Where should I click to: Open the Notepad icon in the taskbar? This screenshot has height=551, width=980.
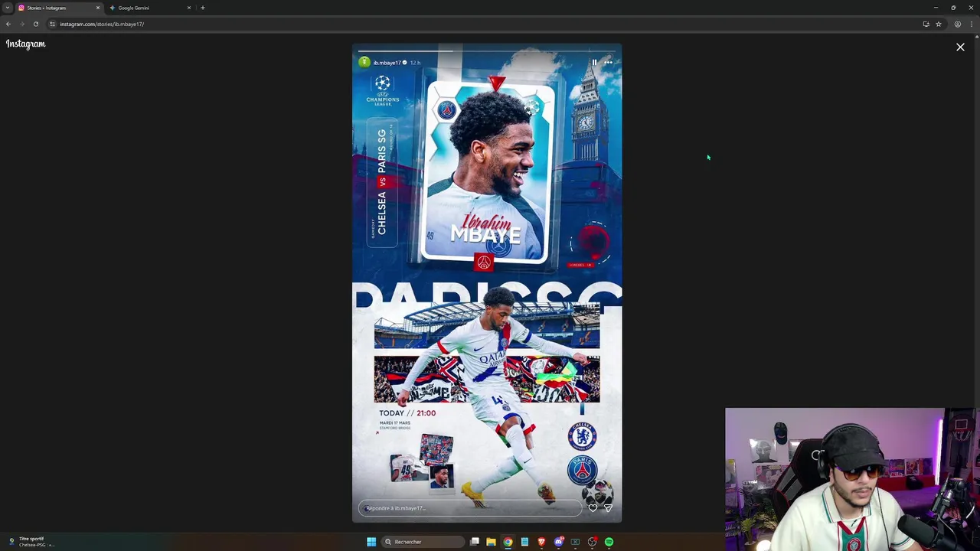(524, 542)
